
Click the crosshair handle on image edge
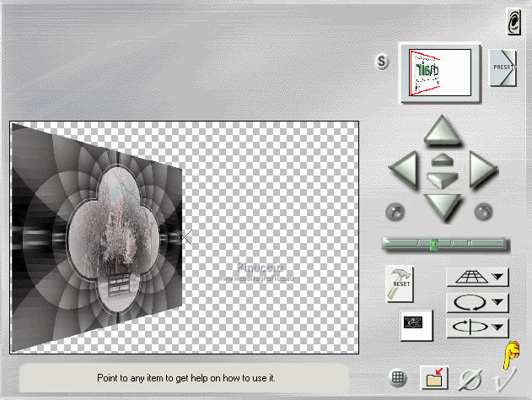pos(187,236)
